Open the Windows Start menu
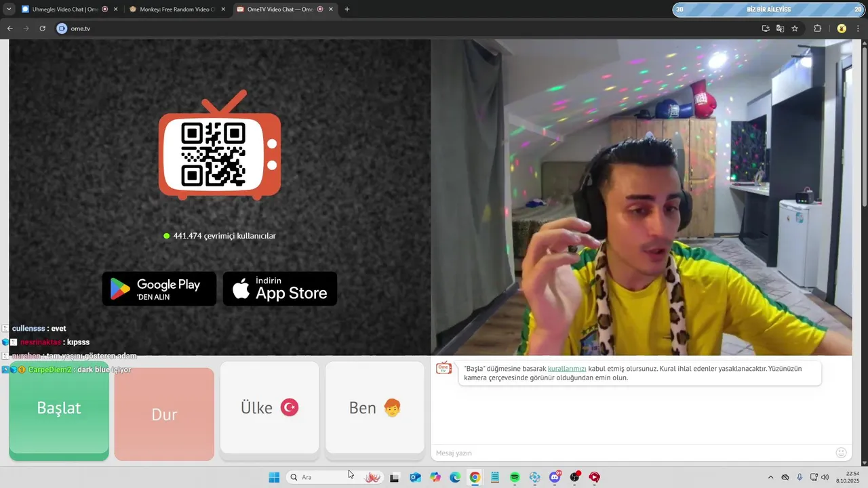 click(274, 477)
